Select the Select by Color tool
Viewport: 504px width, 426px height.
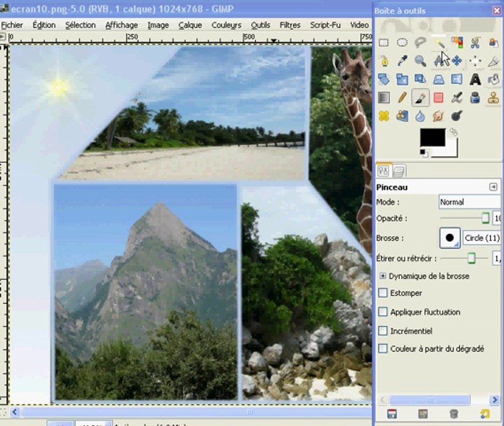[457, 42]
